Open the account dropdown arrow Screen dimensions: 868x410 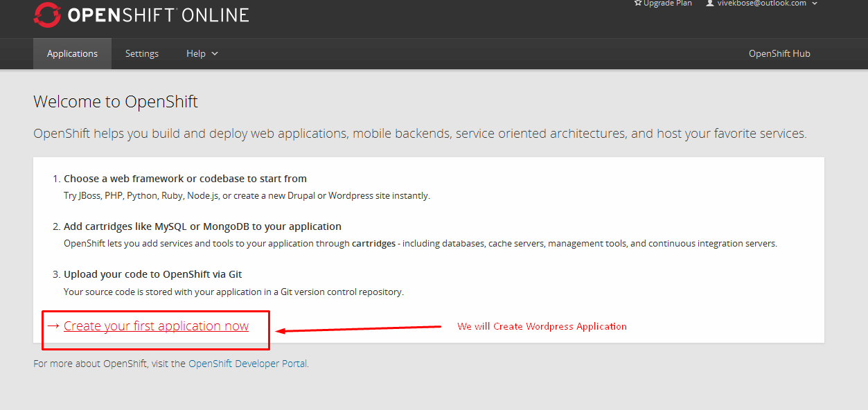tap(815, 3)
